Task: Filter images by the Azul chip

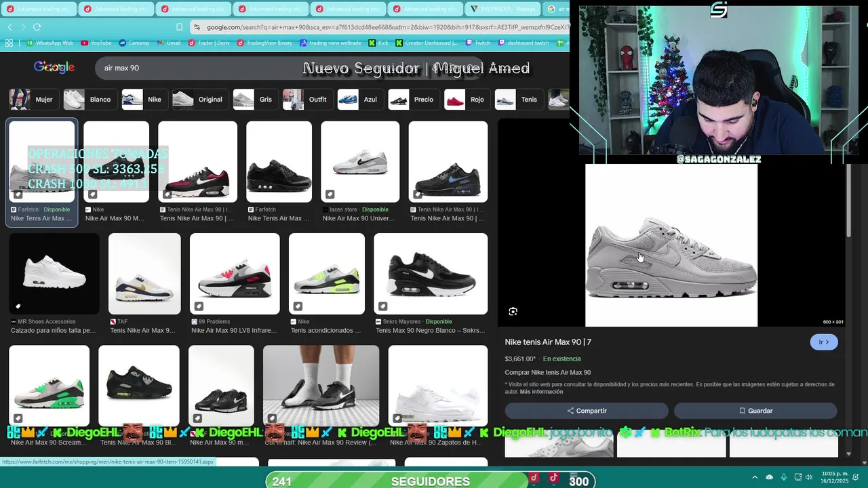Action: [x=359, y=99]
